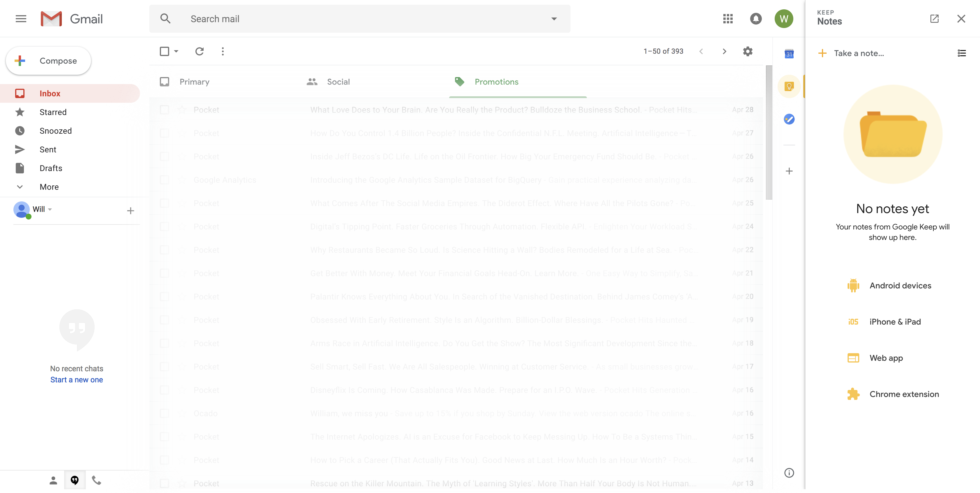Open the main menu hamburger icon
Image resolution: width=980 pixels, height=493 pixels.
tap(21, 19)
